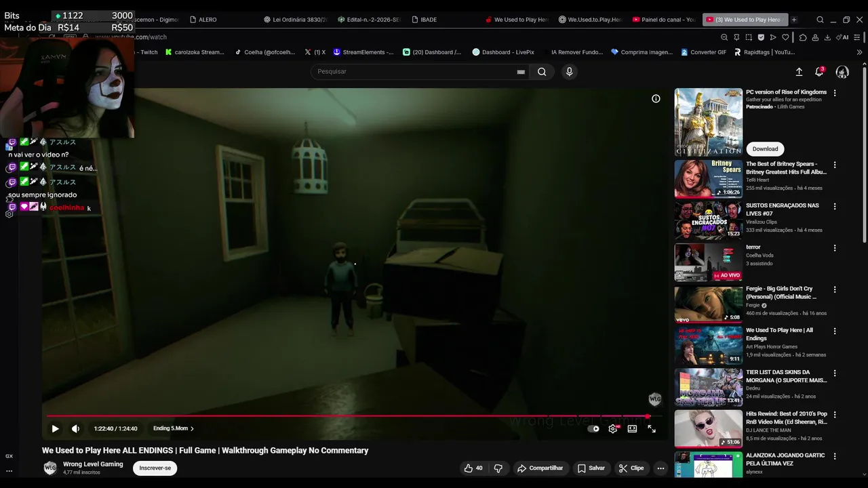Enter fullscreen with the expand icon
This screenshot has height=488, width=868.
[652, 428]
